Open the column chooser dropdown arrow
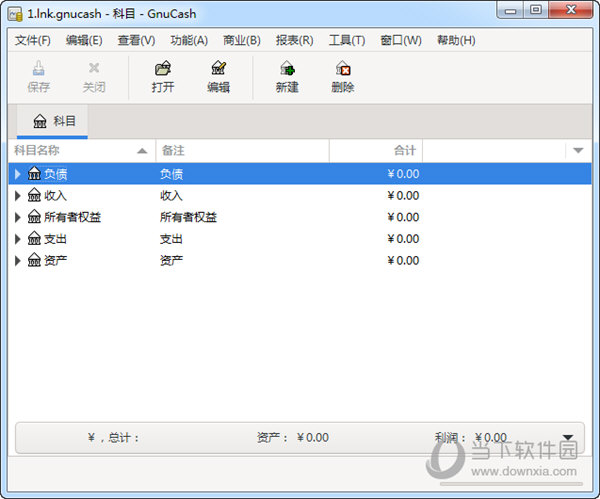The width and height of the screenshot is (600, 499). pyautogui.click(x=578, y=150)
